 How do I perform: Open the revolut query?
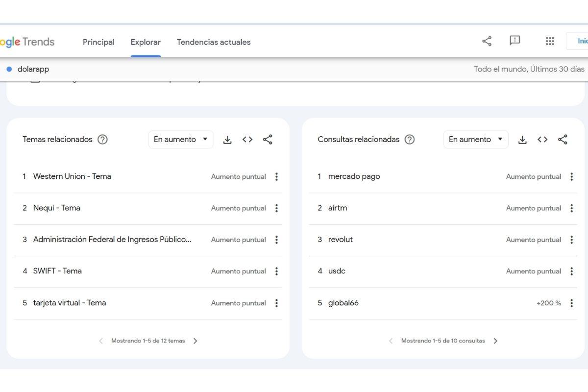coord(341,240)
